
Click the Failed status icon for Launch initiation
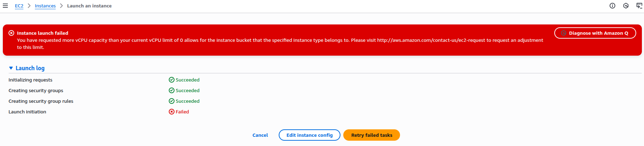172,112
